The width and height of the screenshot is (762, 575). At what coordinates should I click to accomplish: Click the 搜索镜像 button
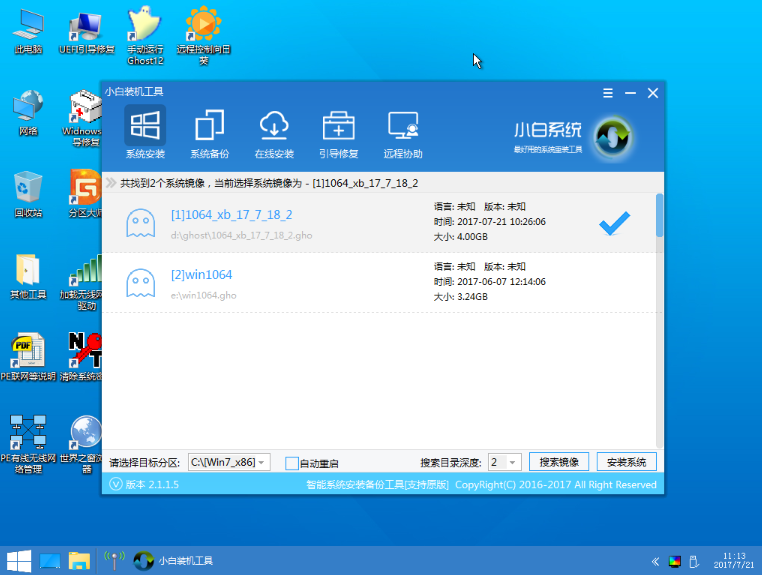[x=559, y=462]
